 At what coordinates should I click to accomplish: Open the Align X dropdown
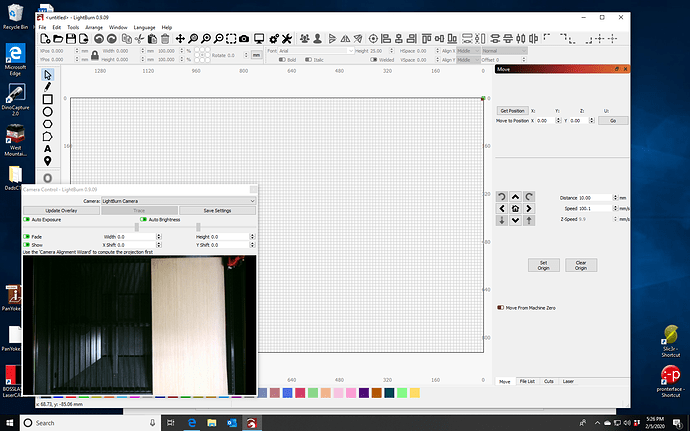point(469,49)
